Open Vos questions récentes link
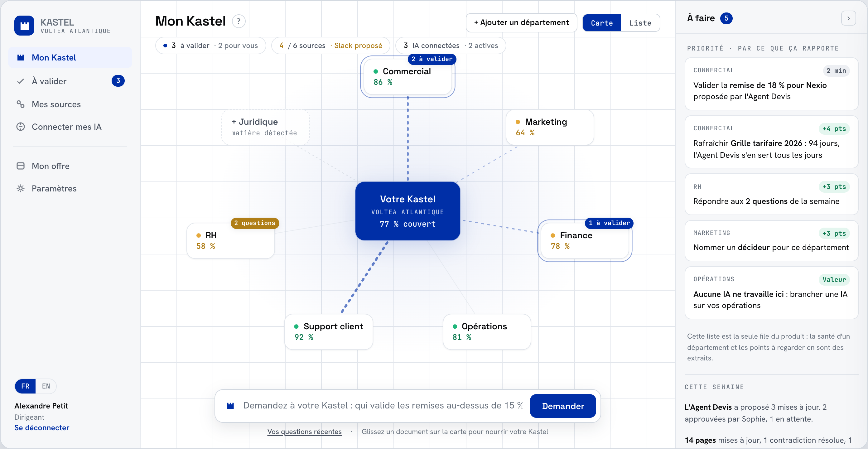Viewport: 868px width, 449px height. click(304, 432)
